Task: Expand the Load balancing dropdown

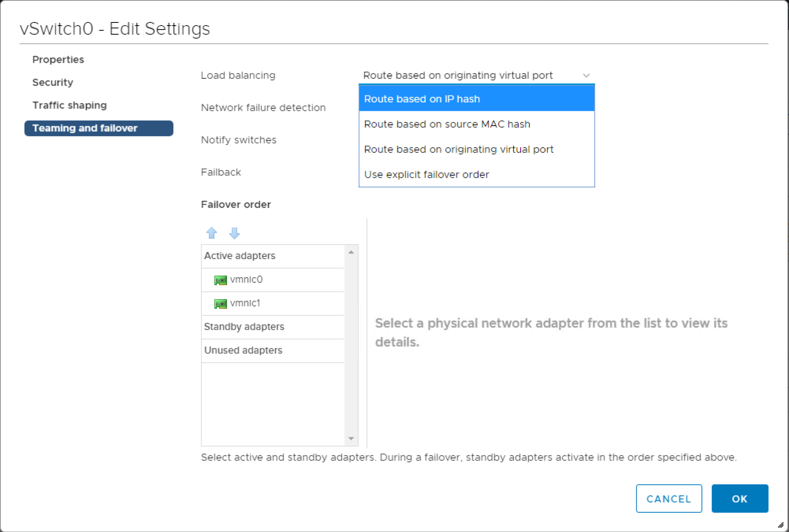Action: pos(476,75)
